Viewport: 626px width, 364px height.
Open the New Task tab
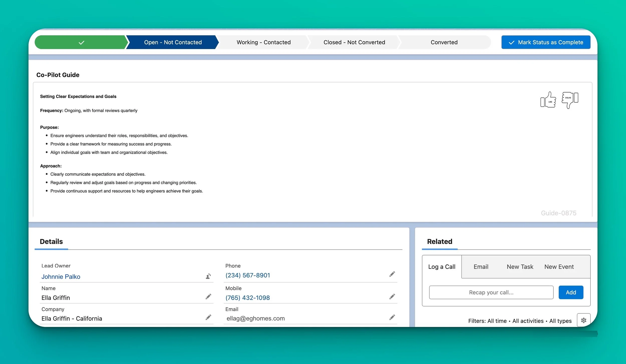(520, 267)
